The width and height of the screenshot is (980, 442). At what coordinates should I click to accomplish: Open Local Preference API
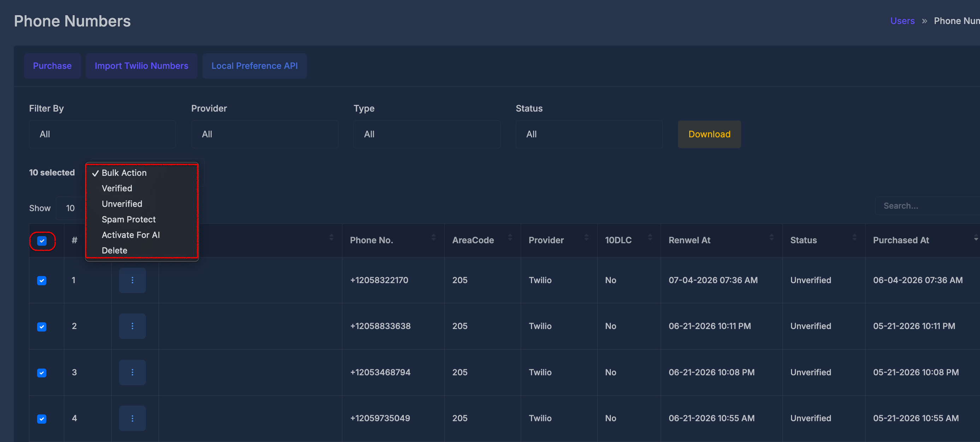(254, 66)
